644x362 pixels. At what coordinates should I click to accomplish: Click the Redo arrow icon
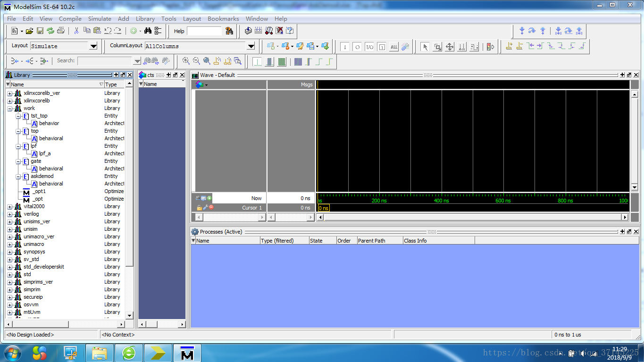point(117,31)
